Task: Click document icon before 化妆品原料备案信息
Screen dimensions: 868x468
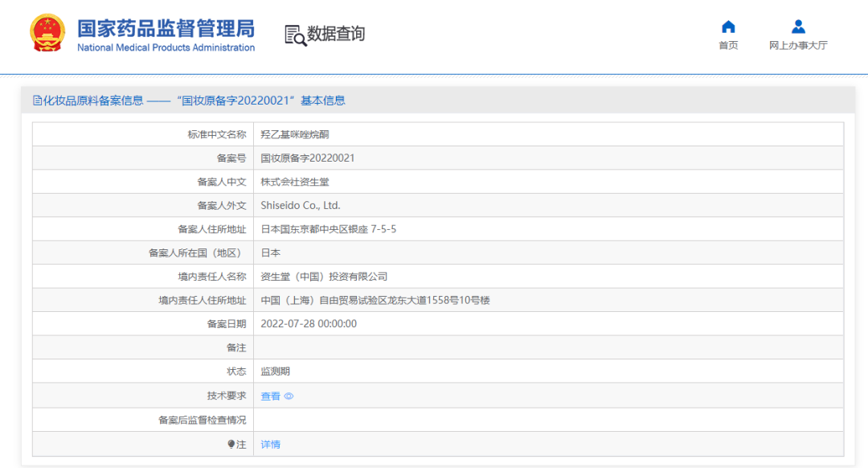Action: [x=37, y=101]
